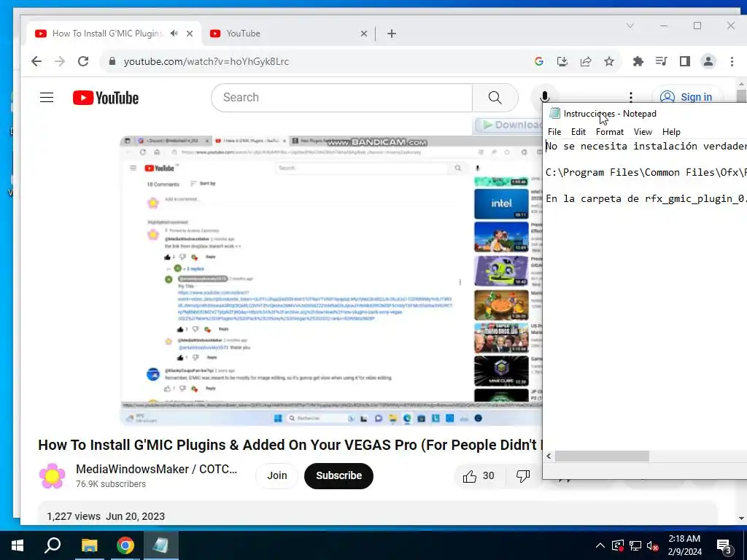Click the Download overlay button

pyautogui.click(x=508, y=125)
